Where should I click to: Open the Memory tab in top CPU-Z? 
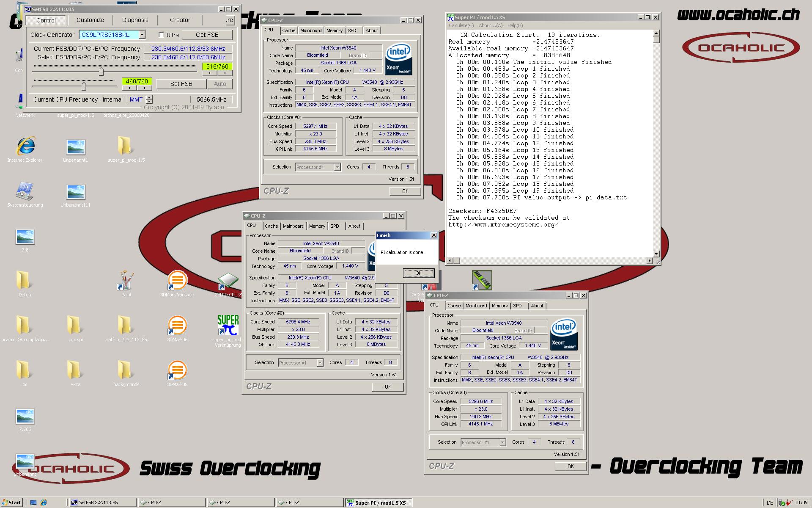(334, 30)
